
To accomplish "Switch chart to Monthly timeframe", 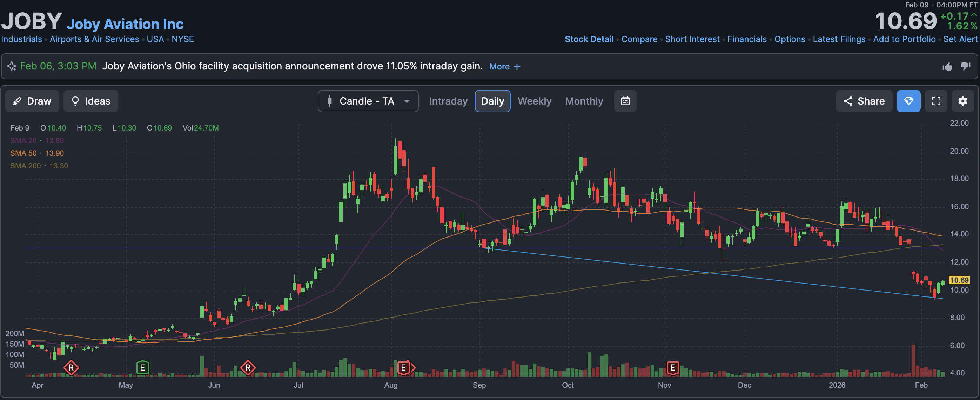I will tap(584, 101).
